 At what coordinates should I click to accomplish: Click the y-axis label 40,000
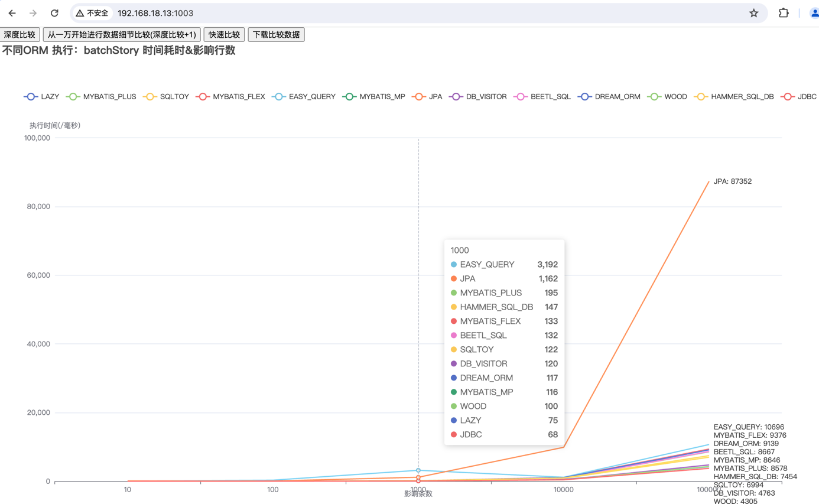pos(39,344)
